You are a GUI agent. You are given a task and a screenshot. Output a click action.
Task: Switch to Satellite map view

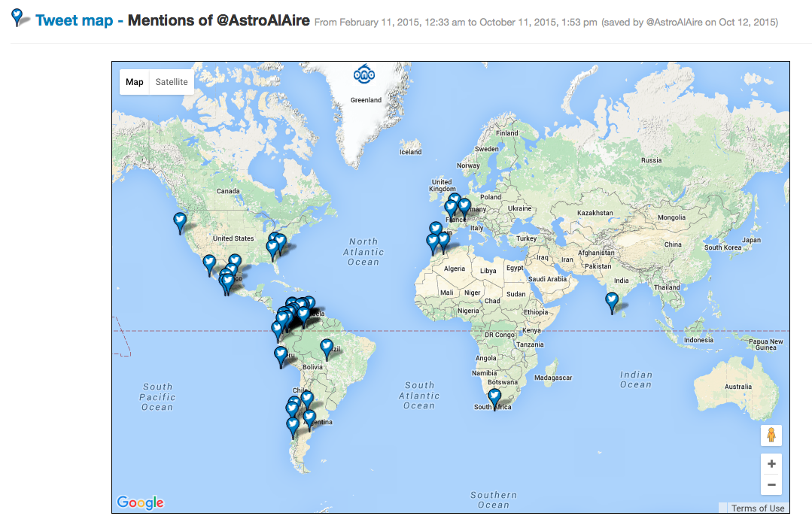point(172,82)
